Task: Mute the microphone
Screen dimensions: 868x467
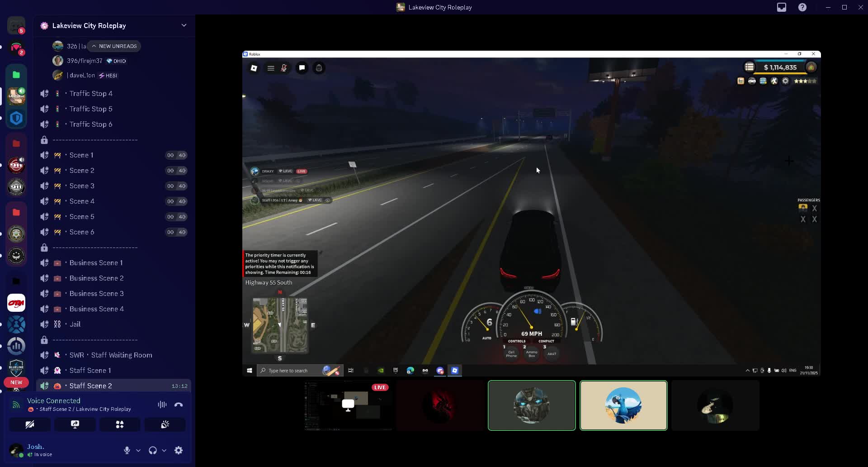Action: (x=127, y=450)
